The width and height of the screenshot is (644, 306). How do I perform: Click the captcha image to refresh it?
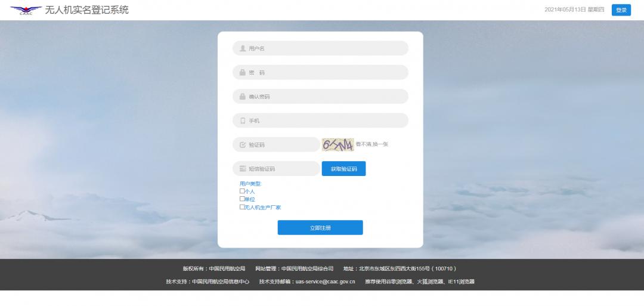pyautogui.click(x=338, y=144)
